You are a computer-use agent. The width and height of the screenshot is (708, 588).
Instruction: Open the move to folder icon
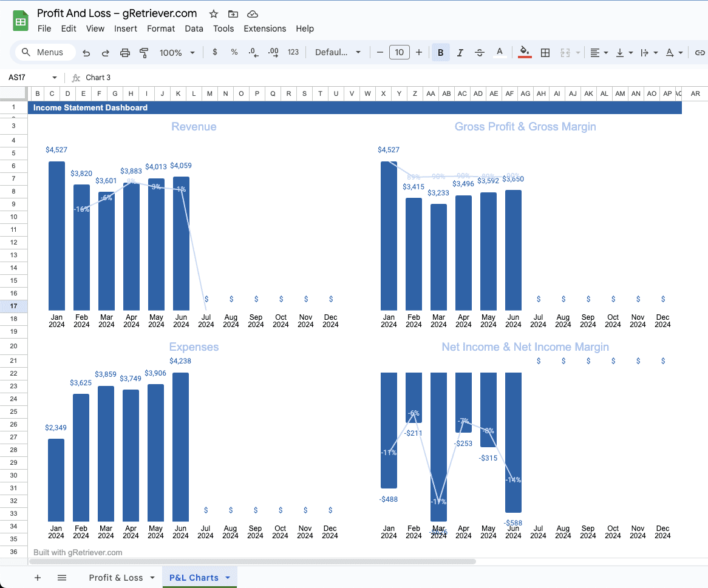[x=233, y=14]
